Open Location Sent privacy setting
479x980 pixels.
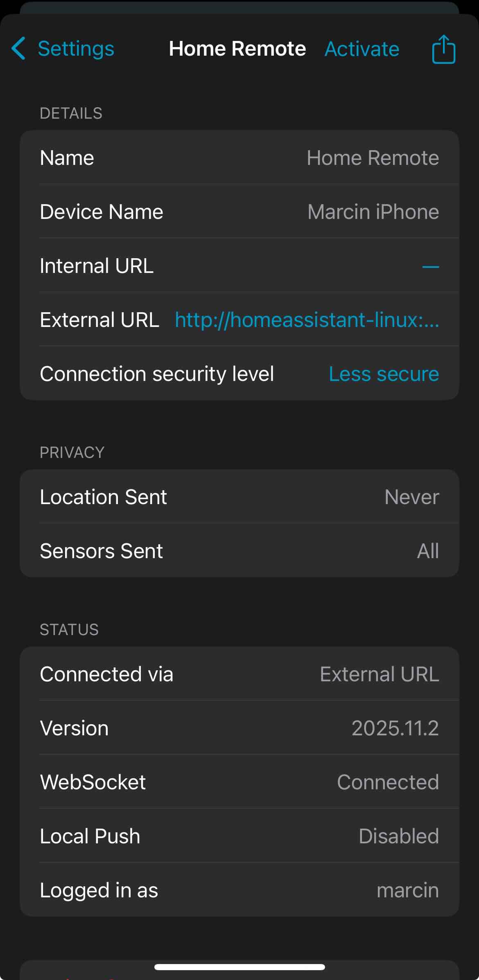point(239,497)
